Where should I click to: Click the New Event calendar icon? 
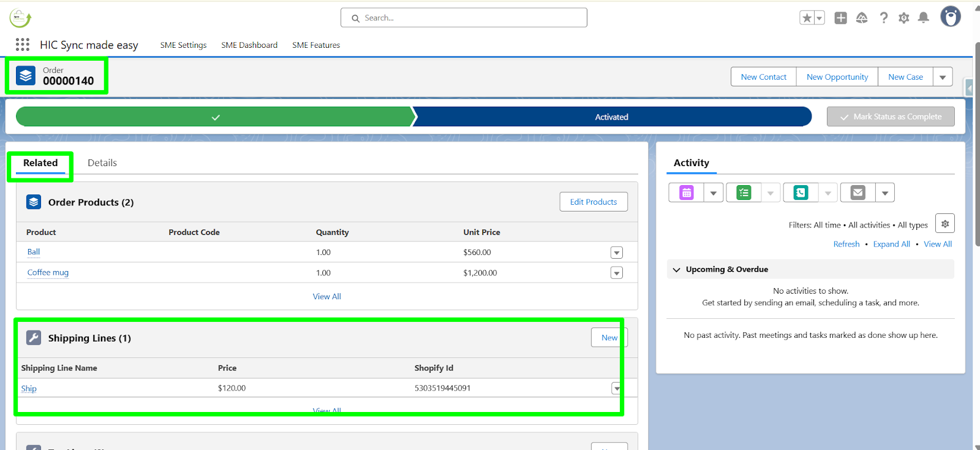687,193
